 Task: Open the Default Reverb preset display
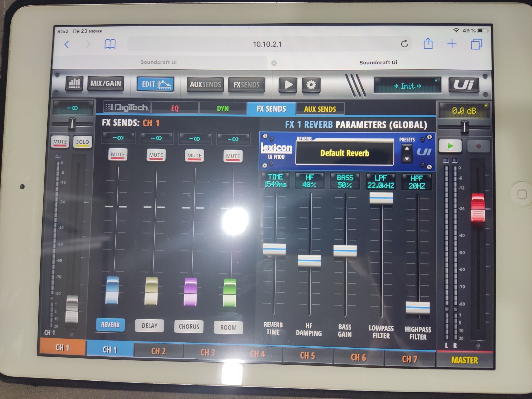tap(344, 153)
